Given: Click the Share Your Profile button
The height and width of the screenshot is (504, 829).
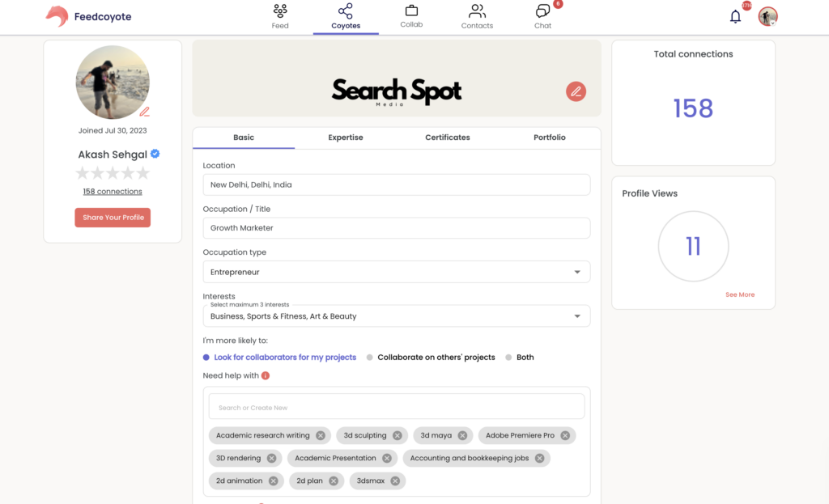Looking at the screenshot, I should (x=113, y=218).
